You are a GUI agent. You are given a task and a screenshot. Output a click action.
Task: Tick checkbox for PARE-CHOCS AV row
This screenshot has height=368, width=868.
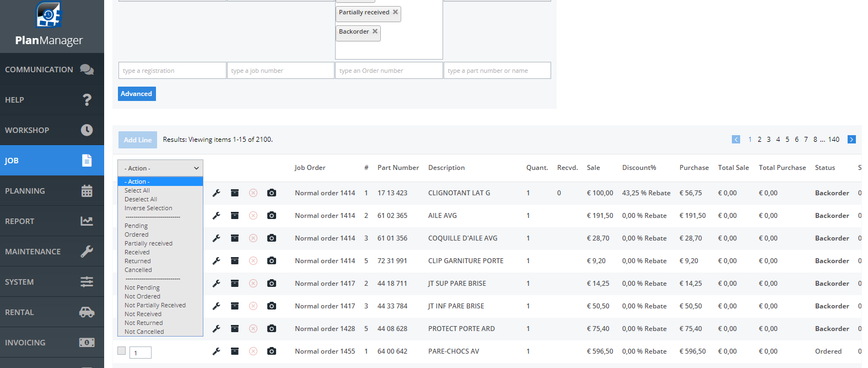(x=122, y=351)
